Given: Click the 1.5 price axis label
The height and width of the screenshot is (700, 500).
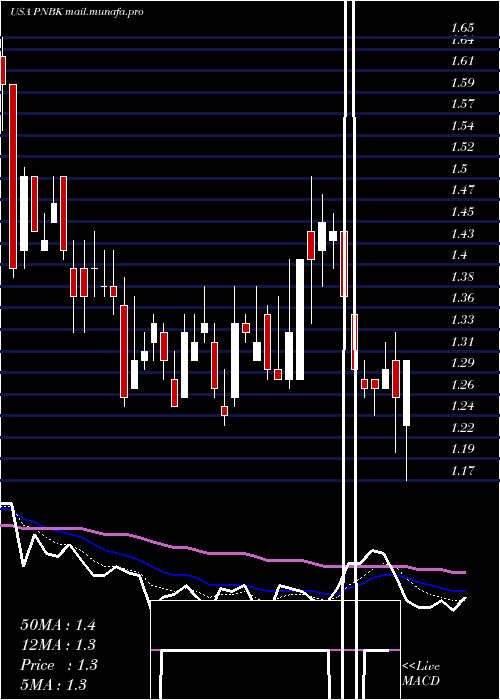Looking at the screenshot, I should click(459, 169).
